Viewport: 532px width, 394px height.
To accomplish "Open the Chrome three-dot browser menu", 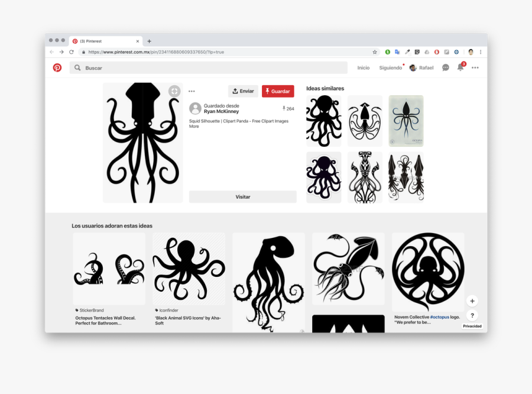I will [x=481, y=52].
